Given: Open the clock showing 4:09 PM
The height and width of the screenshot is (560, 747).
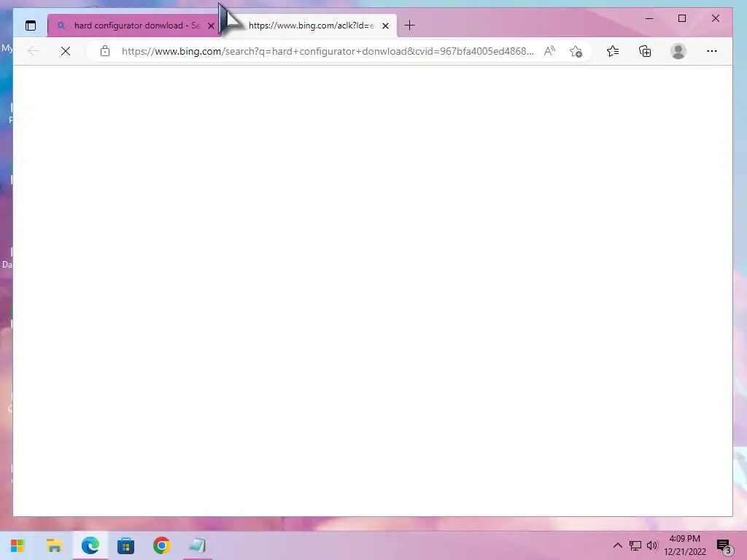Looking at the screenshot, I should (x=684, y=545).
